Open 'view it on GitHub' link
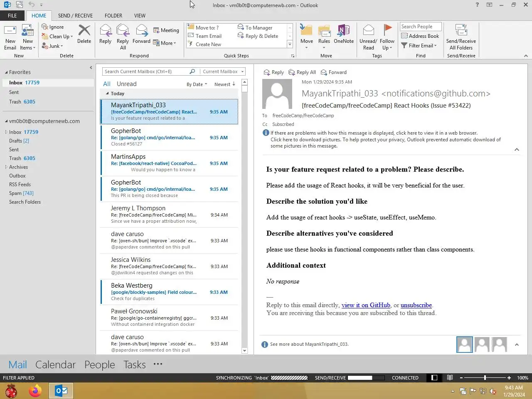 coord(366,305)
